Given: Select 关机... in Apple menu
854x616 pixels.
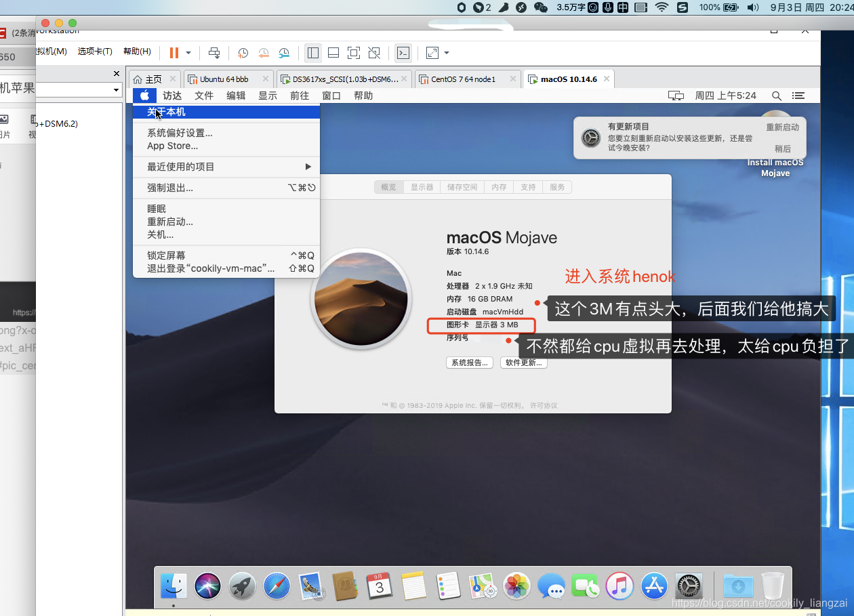Looking at the screenshot, I should [x=226, y=234].
